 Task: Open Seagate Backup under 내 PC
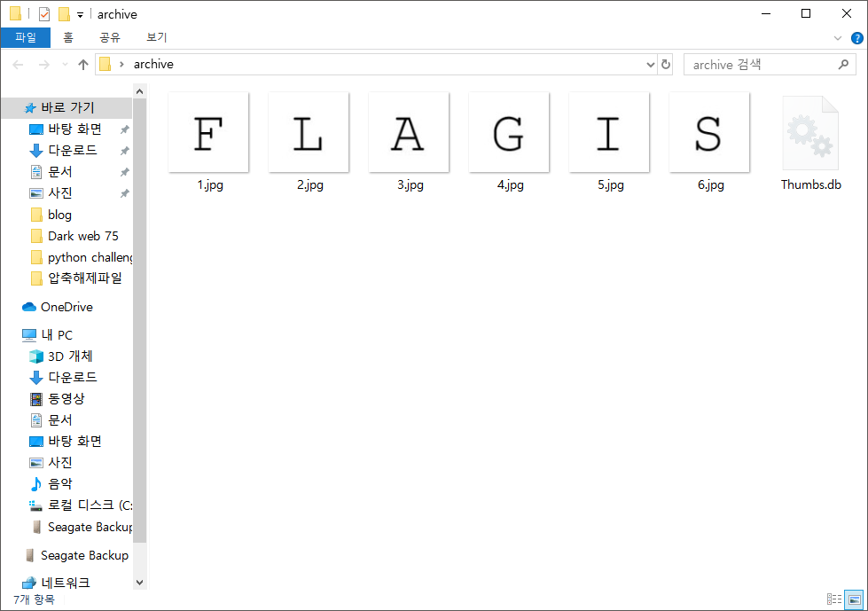click(x=90, y=527)
